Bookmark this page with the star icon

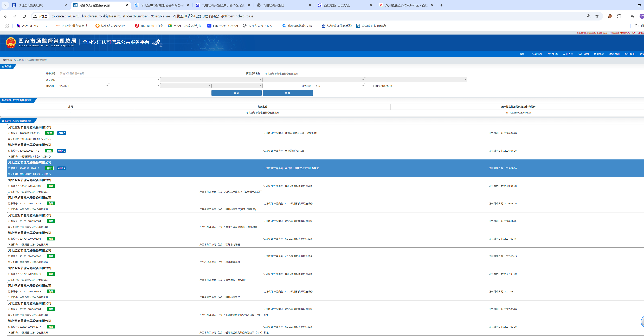[597, 16]
